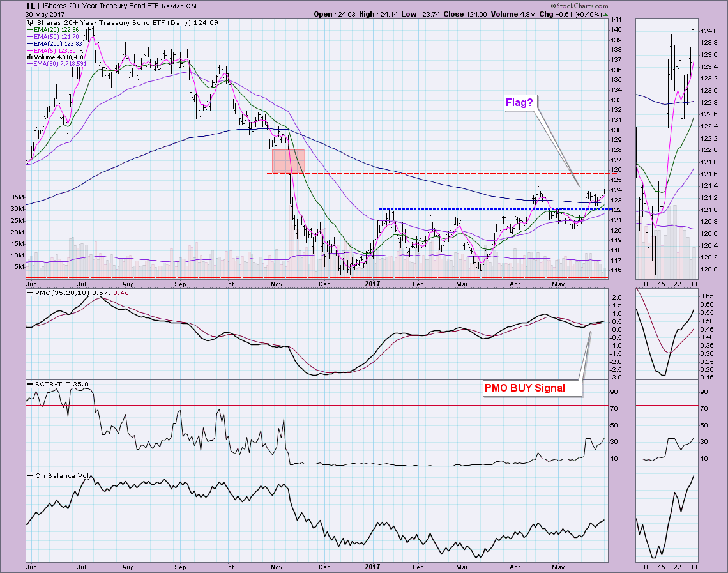Click the red shaded gap rectangle
Screen dimensions: 728x573
point(288,161)
